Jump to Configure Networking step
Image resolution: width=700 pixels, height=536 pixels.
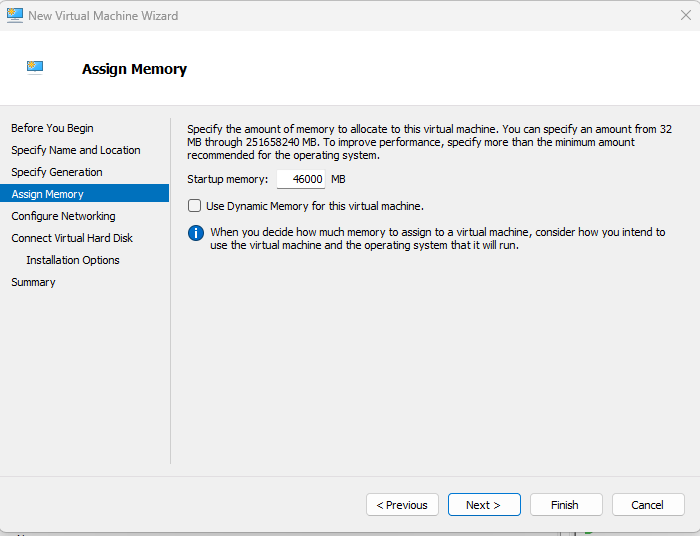point(63,216)
